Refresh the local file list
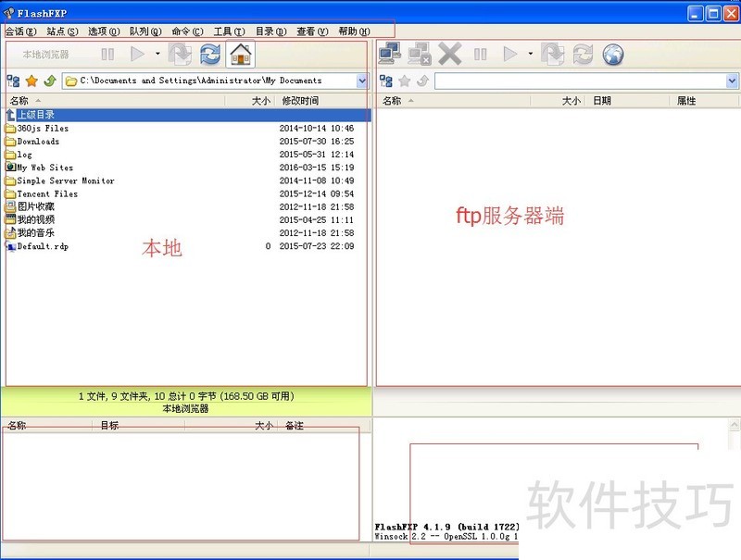The height and width of the screenshot is (560, 741). (x=211, y=54)
